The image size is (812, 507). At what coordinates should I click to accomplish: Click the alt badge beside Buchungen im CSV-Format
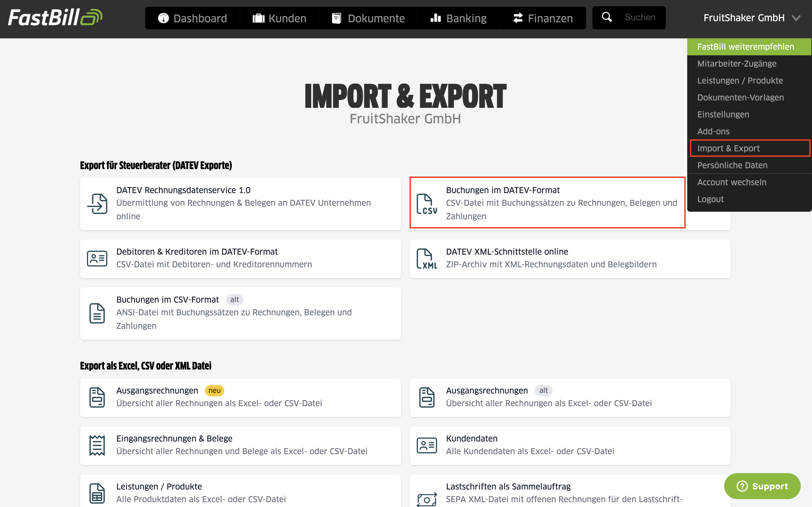coord(234,300)
